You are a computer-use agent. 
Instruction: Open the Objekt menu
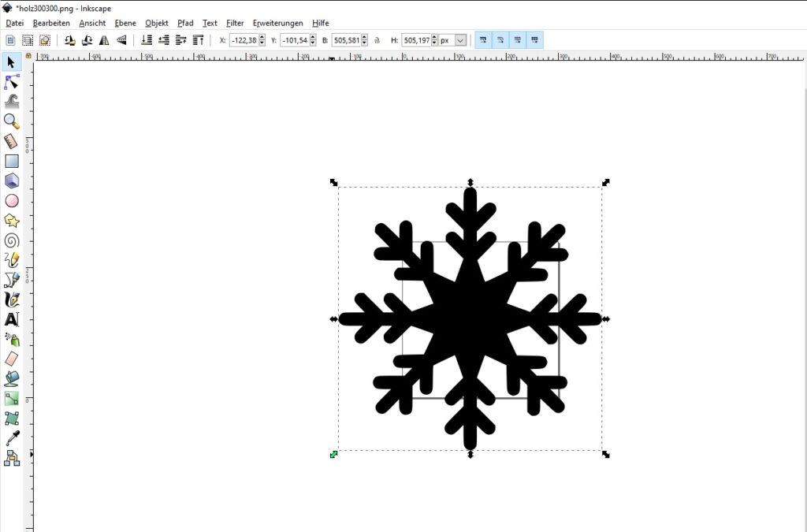click(157, 23)
